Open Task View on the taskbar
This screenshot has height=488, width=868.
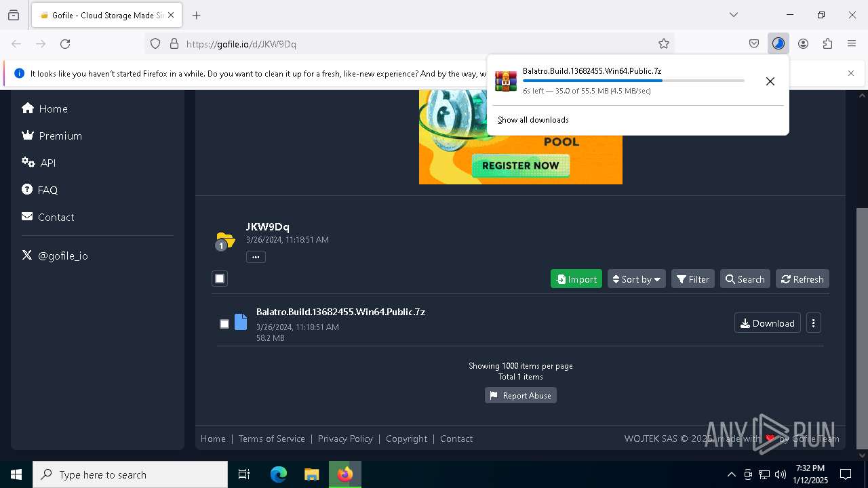coord(244,474)
